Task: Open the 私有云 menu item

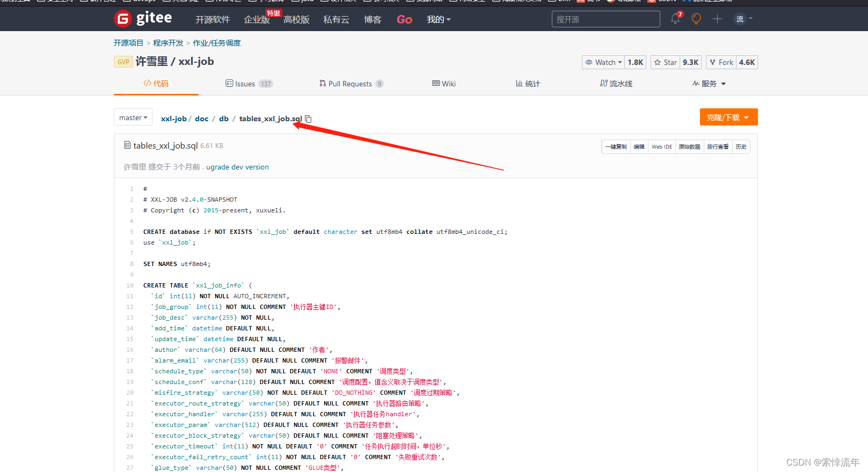Action: 336,19
